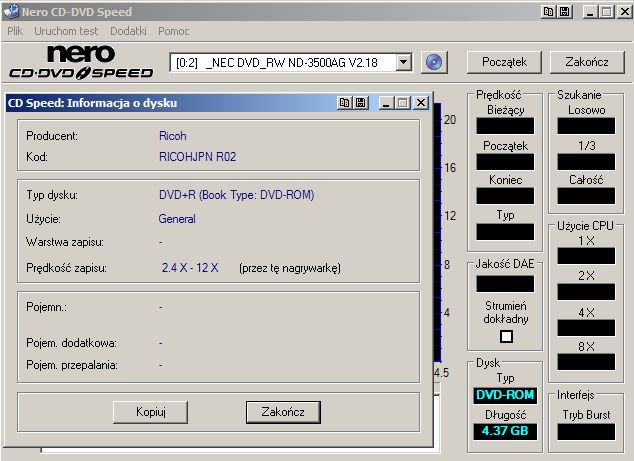Toggle the Strumień dokładny checkbox

506,336
